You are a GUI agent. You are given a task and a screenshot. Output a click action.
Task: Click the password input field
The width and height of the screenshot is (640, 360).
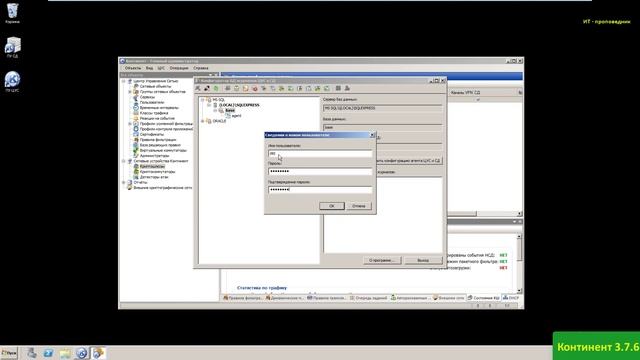coord(320,171)
